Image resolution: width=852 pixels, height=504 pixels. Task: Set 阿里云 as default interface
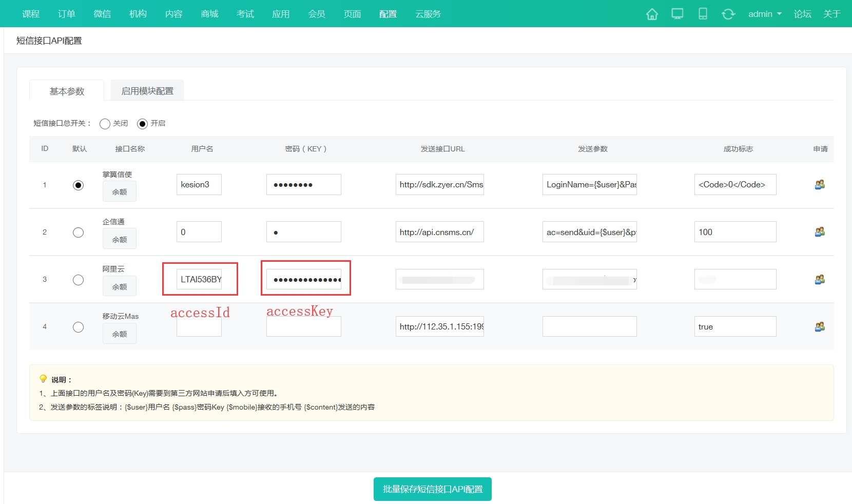click(78, 280)
